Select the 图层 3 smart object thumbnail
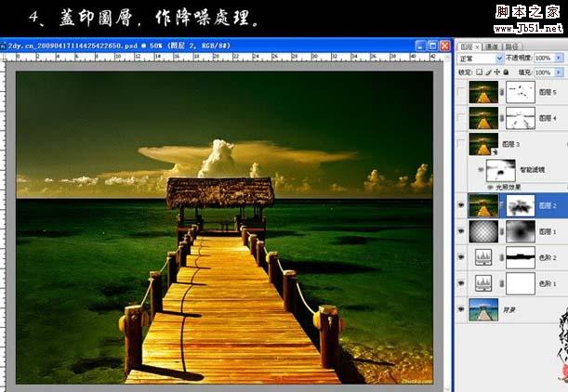 coord(483,144)
